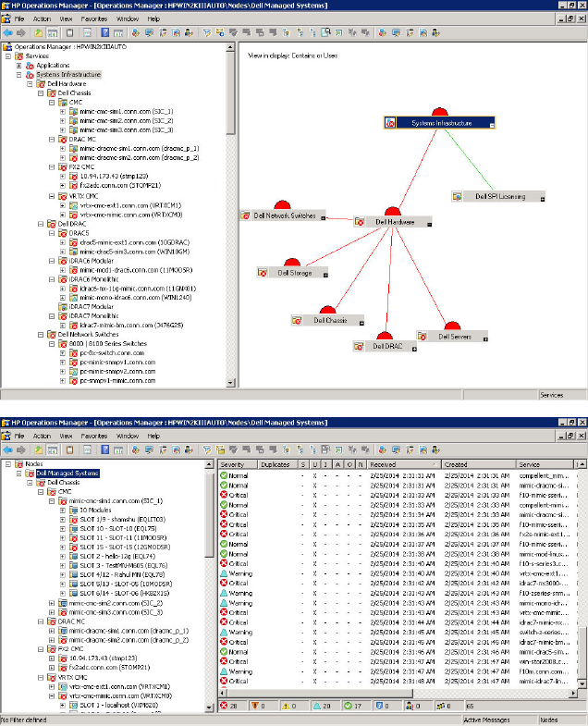This screenshot has height=726, width=588.
Task: Click the Dell SPI Licensing node icon in the map
Action: pos(457,196)
